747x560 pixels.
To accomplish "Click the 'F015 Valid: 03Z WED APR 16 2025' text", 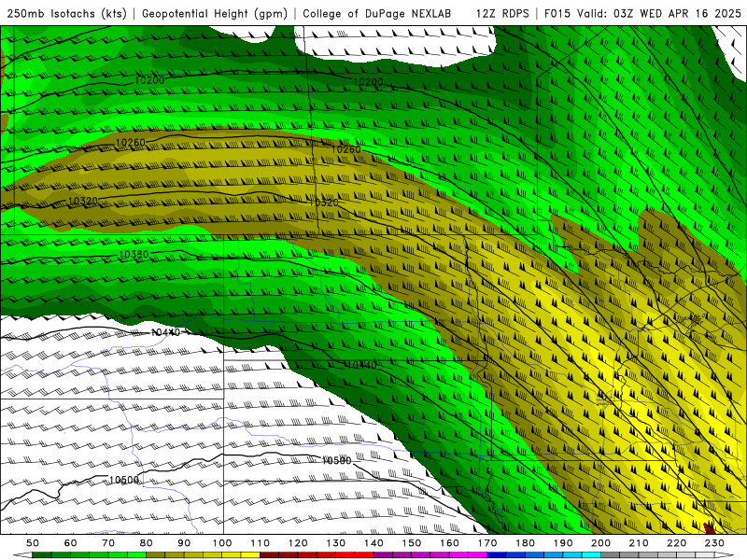I will (x=642, y=13).
